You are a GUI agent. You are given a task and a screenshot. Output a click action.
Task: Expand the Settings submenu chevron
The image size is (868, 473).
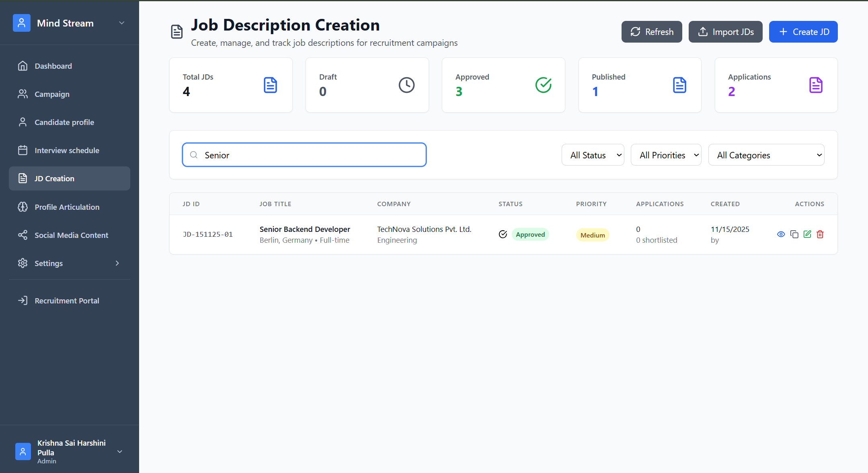coord(117,263)
